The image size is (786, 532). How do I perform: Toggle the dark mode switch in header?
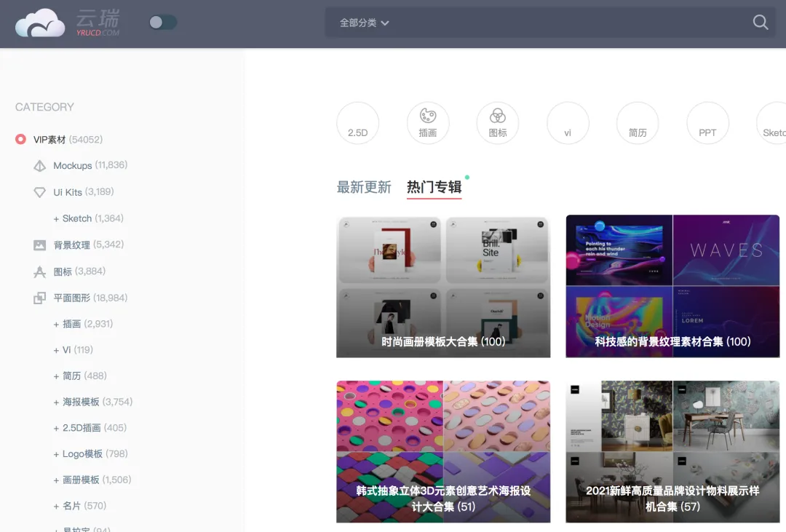coord(163,22)
